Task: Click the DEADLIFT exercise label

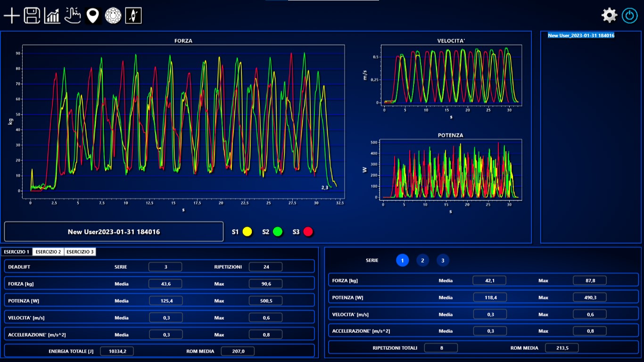Action: (19, 267)
